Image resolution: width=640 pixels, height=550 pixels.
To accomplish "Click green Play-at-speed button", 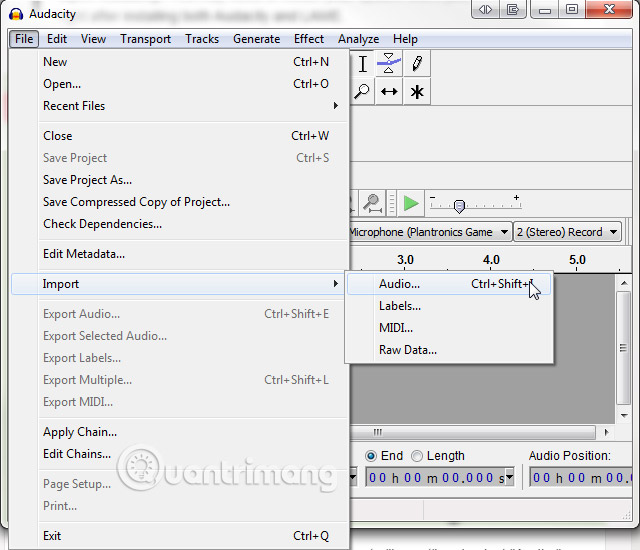I will (x=411, y=203).
